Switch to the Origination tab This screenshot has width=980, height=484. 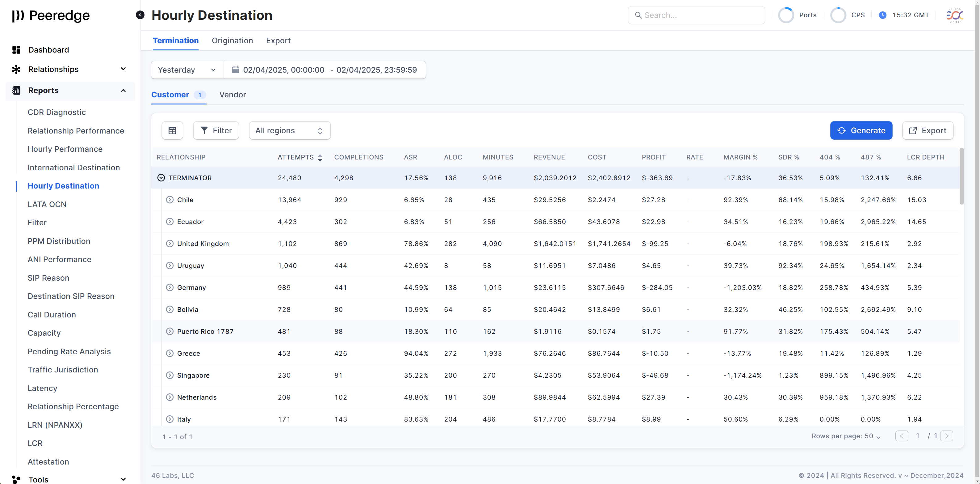click(232, 41)
